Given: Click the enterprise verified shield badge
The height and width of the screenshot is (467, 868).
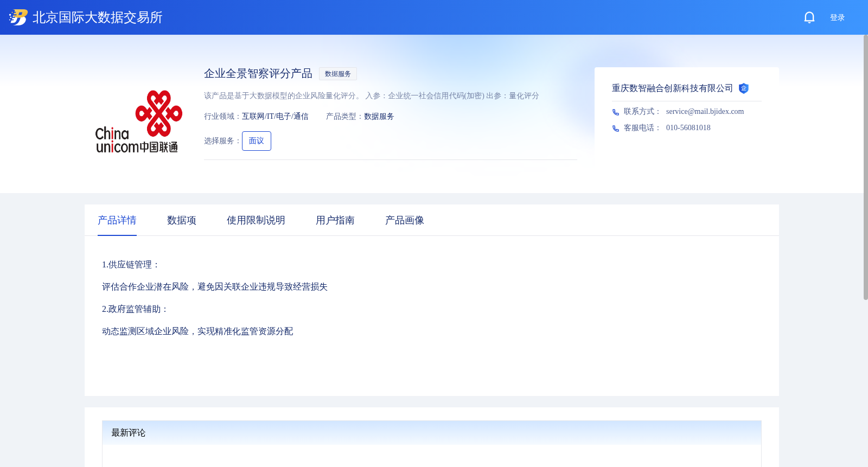Looking at the screenshot, I should point(744,88).
